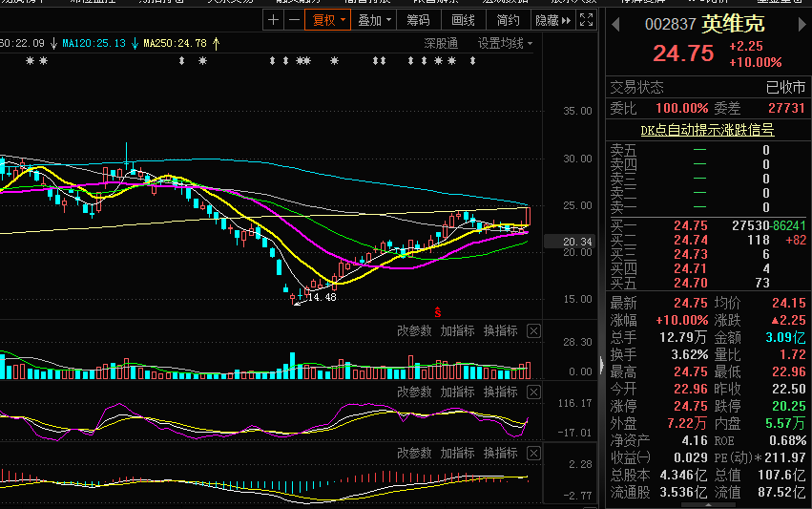Click 加指标 in the volume panel
Viewport: 812px width, 509px height.
(x=457, y=330)
